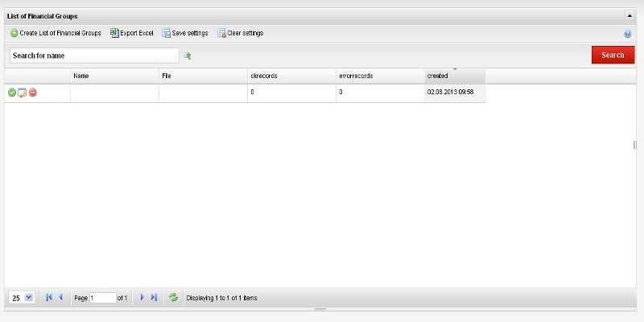Clear the saved grid settings
The image size is (644, 322).
point(241,33)
